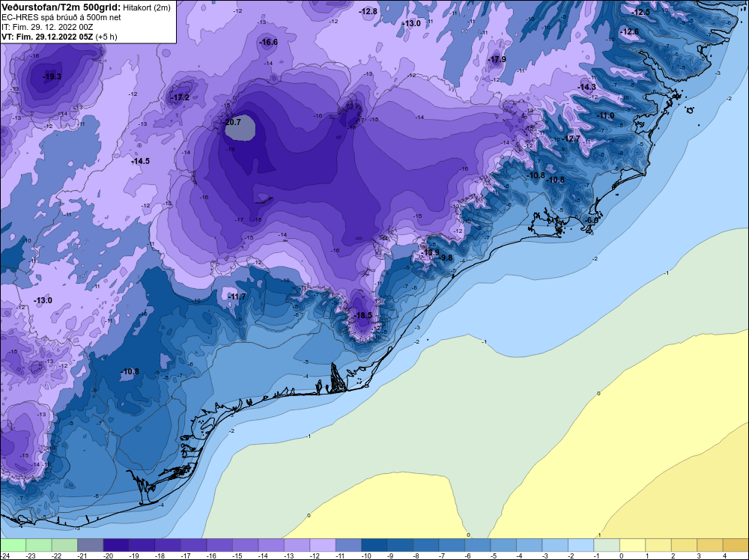
Task: Click the rightmost orange swatch on the color scale
Action: pos(736,545)
